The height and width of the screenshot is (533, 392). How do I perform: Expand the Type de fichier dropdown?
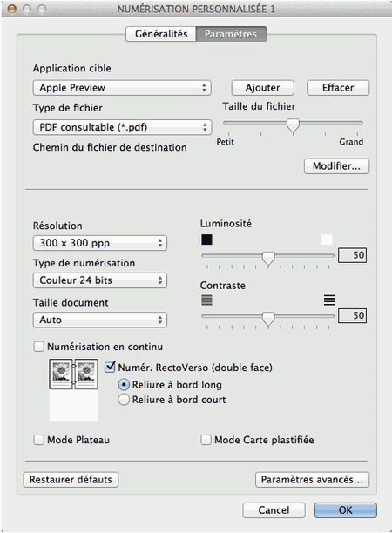122,127
